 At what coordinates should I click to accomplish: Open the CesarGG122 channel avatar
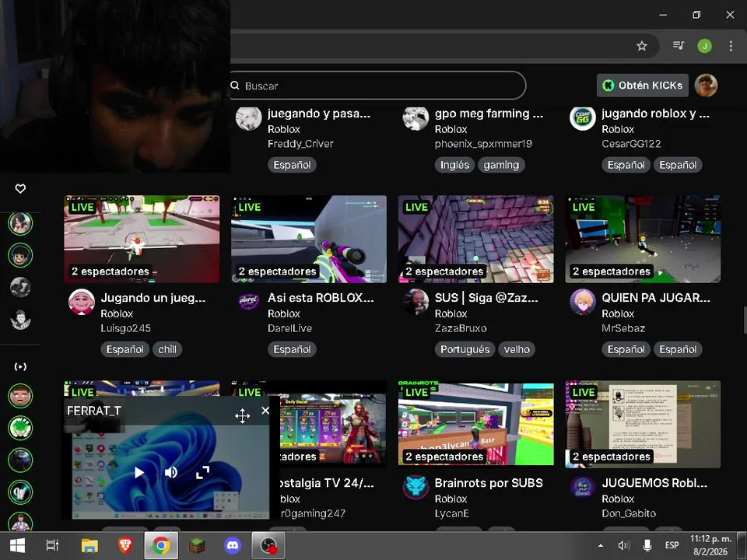pyautogui.click(x=583, y=117)
